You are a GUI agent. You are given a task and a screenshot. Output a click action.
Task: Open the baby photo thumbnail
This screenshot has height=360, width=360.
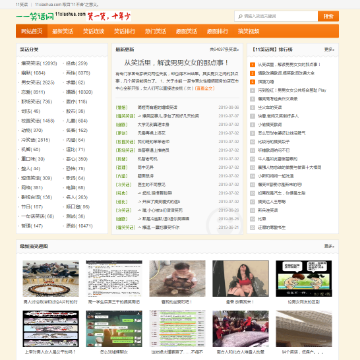177,279
